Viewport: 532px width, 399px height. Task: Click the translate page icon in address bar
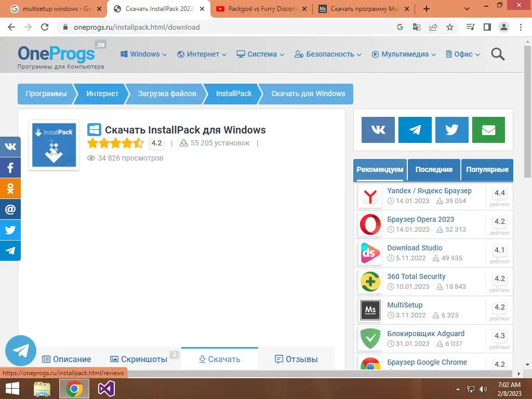point(417,27)
